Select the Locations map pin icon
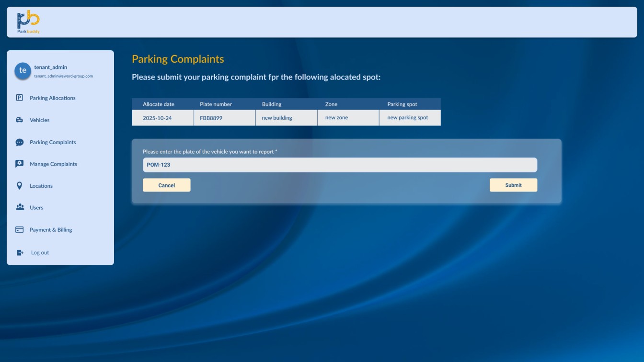Viewport: 644px width, 362px height. 19,186
